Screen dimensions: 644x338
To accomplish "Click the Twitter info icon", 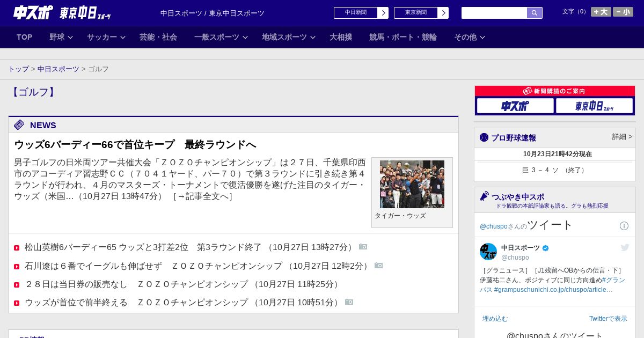I will [x=624, y=226].
